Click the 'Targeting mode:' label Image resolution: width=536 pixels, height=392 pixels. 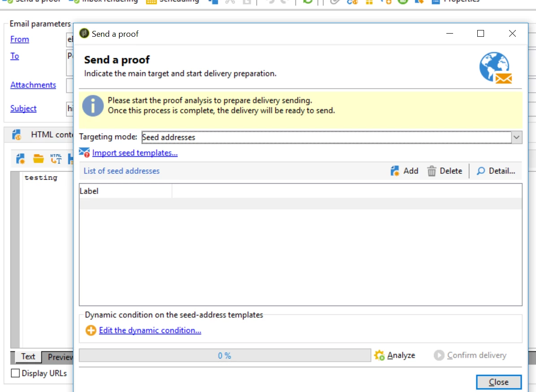tap(108, 137)
